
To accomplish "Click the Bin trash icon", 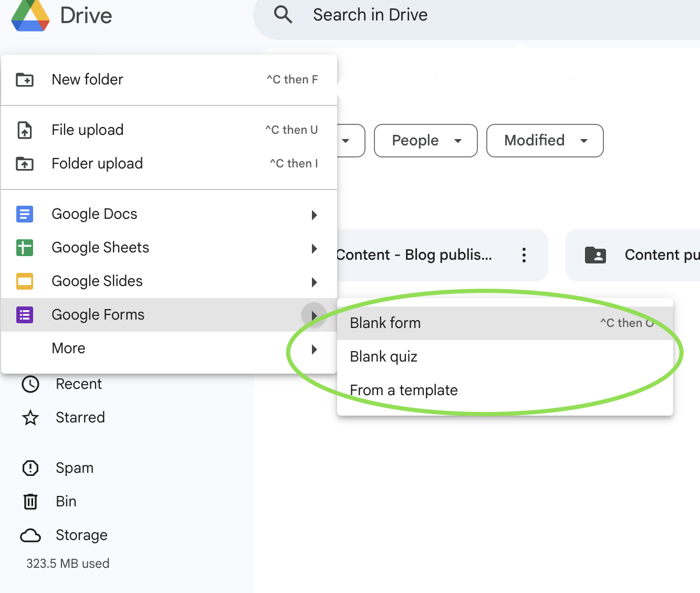I will (x=30, y=502).
